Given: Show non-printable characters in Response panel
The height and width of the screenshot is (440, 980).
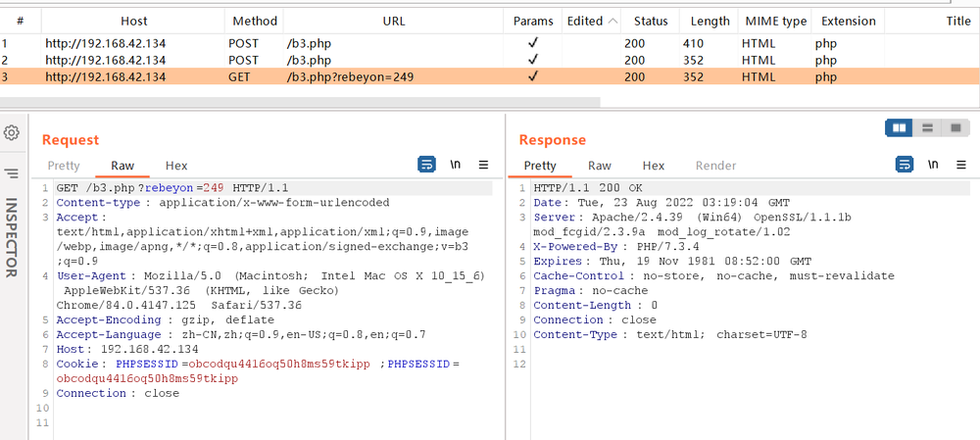Looking at the screenshot, I should click(x=933, y=165).
